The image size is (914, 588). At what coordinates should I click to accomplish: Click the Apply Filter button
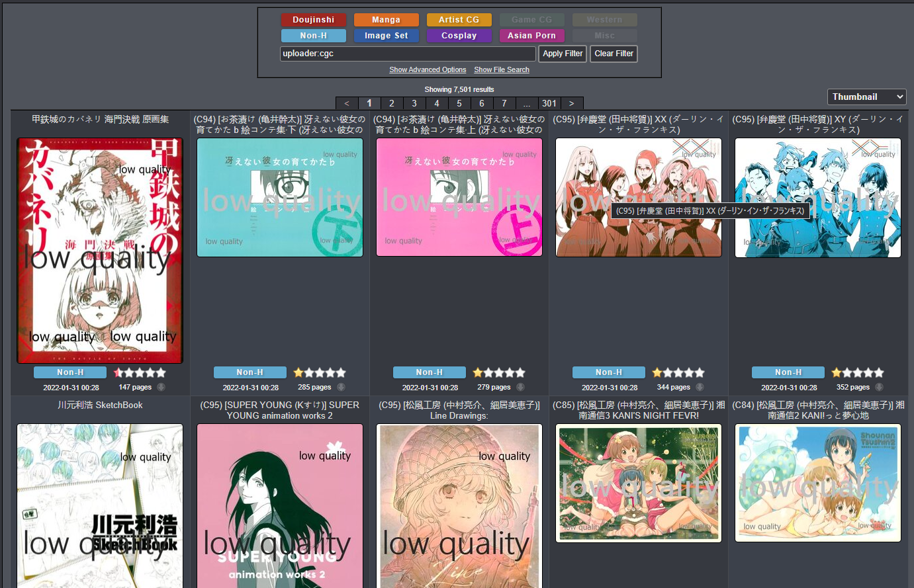[x=563, y=54]
